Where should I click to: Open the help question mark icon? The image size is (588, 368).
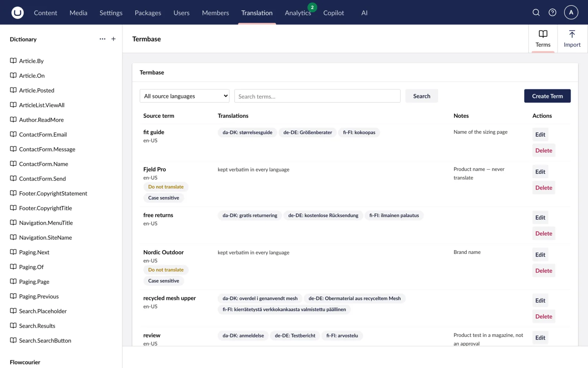click(552, 13)
